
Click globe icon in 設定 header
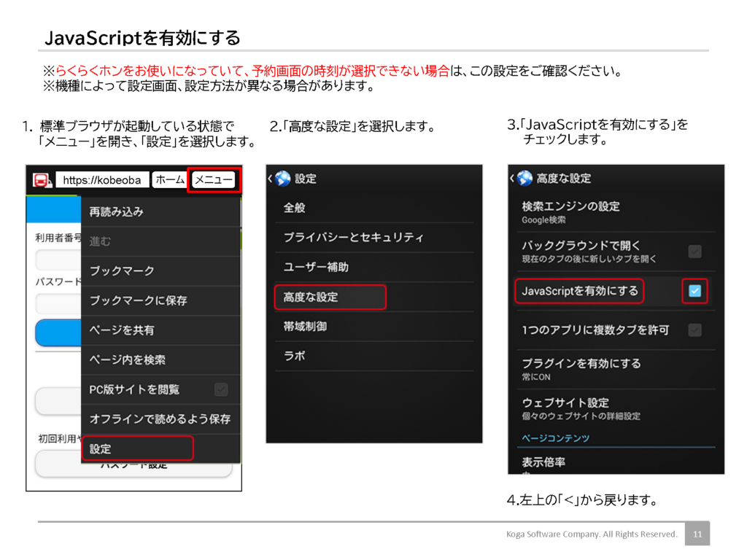pos(282,179)
